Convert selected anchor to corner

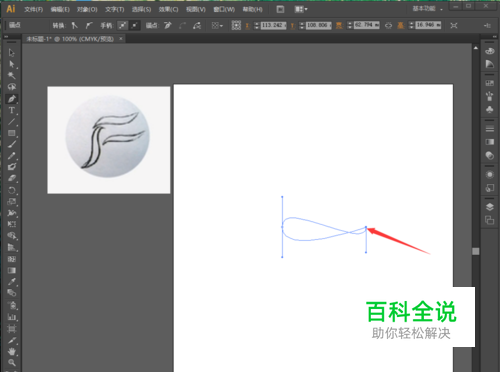(x=75, y=25)
